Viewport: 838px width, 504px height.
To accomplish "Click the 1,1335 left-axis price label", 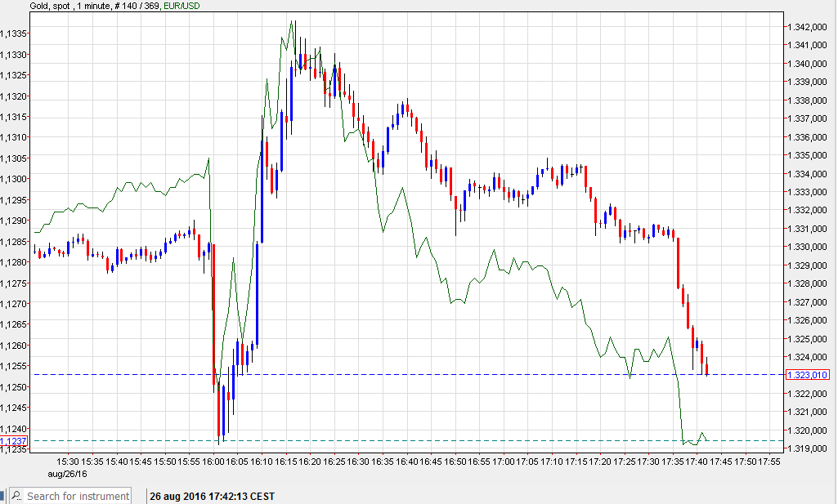I will [15, 33].
